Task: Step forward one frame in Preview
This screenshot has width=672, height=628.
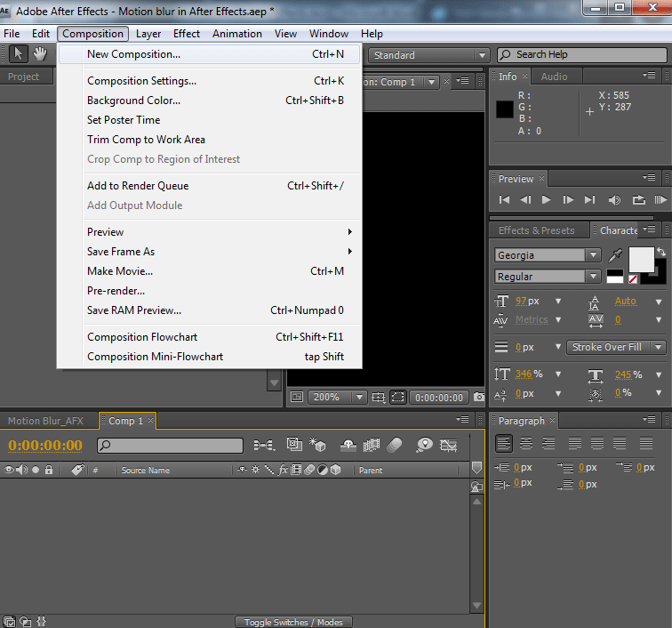Action: [x=568, y=199]
